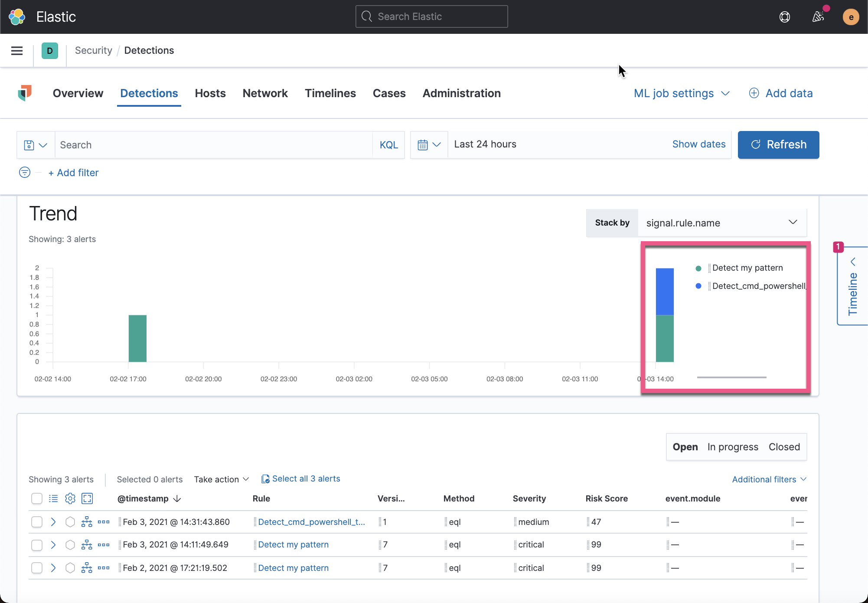The width and height of the screenshot is (868, 603).
Task: Click the Refresh button
Action: (778, 144)
